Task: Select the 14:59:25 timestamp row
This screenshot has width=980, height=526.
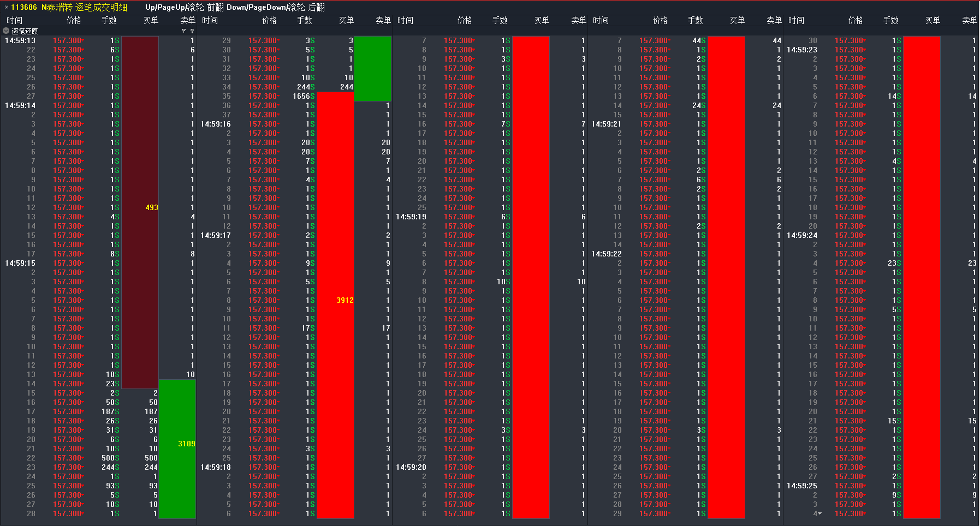Action: point(881,486)
